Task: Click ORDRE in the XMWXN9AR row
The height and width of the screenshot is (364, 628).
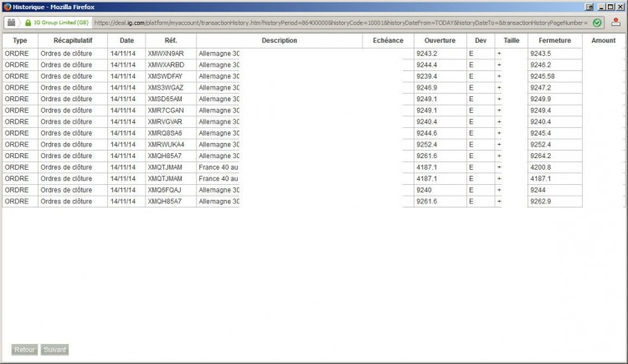Action: click(17, 54)
